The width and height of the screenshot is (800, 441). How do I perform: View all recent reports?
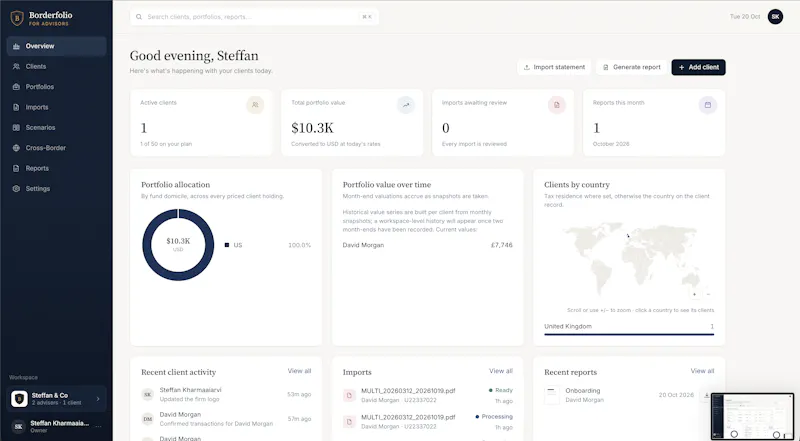702,371
